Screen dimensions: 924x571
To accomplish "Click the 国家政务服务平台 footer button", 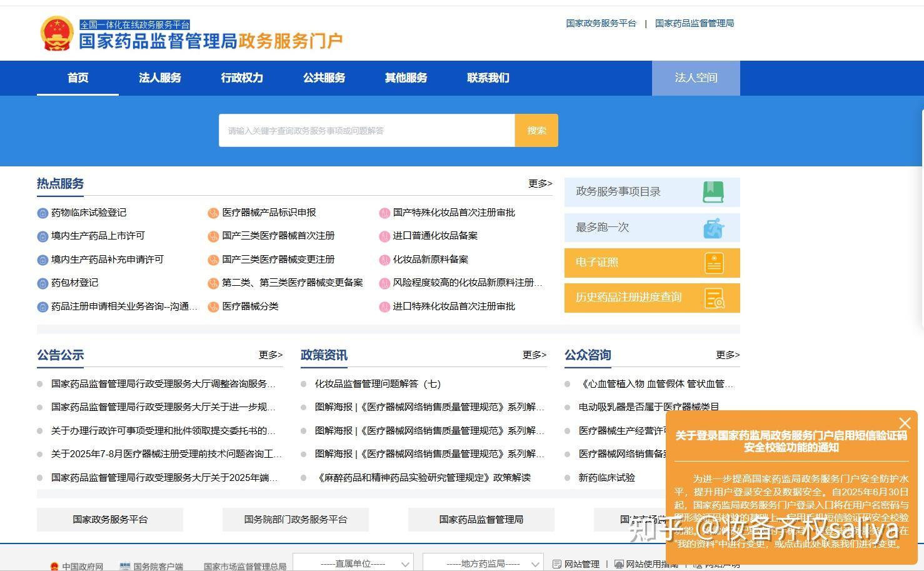I will coord(110,520).
